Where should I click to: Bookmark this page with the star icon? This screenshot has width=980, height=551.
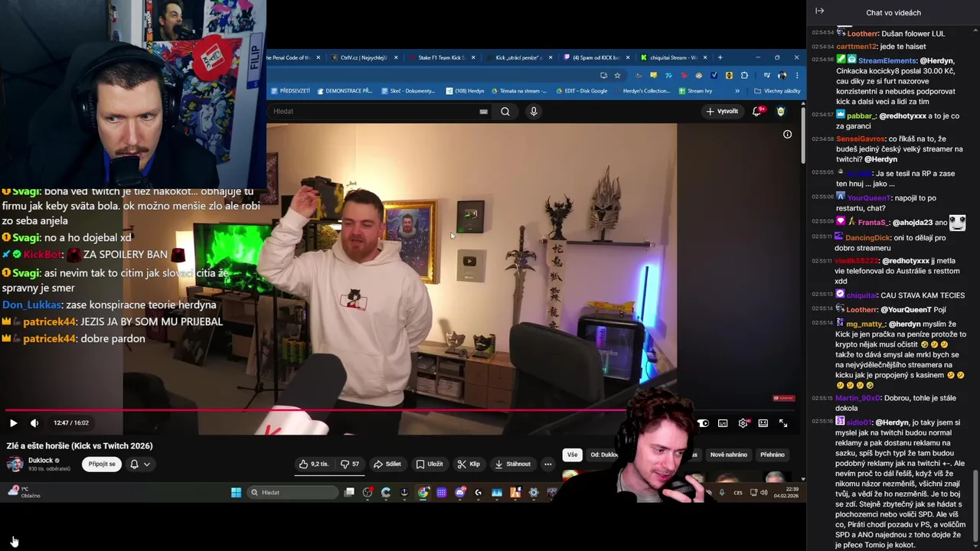coord(617,76)
